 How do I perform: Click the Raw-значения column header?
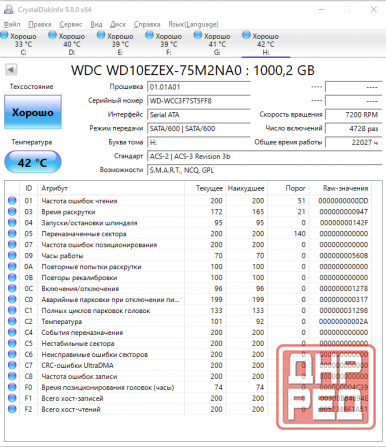coord(340,188)
